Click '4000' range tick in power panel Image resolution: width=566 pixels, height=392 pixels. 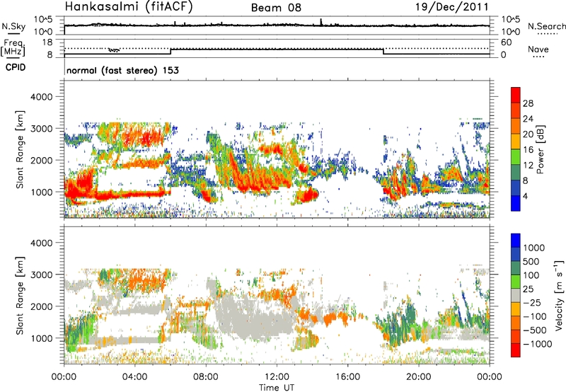(41, 97)
